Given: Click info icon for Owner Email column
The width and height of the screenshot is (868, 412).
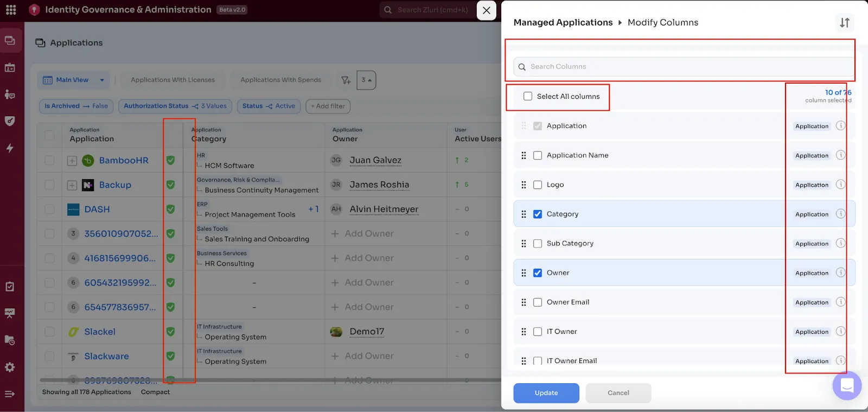Looking at the screenshot, I should click(840, 302).
